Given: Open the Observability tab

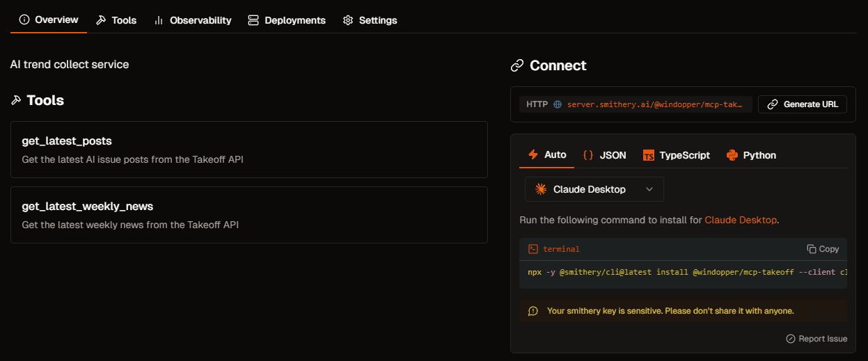Looking at the screenshot, I should click(192, 20).
